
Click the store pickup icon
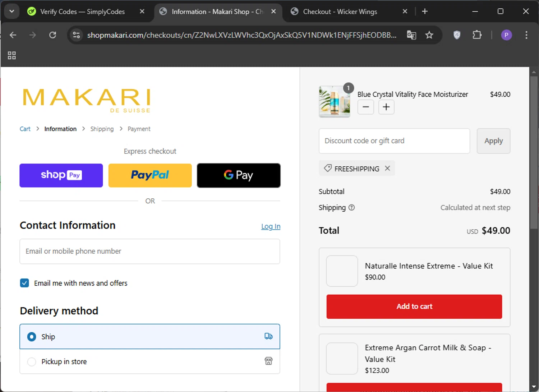pos(268,361)
